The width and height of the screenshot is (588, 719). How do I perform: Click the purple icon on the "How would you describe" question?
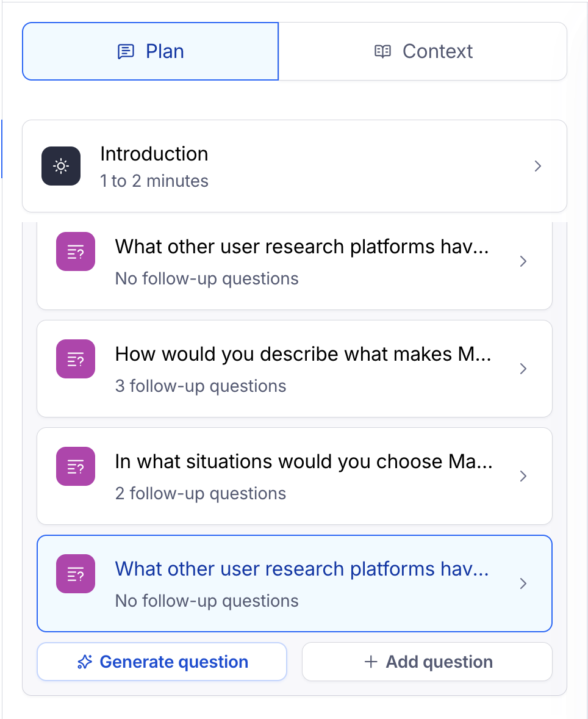76,359
